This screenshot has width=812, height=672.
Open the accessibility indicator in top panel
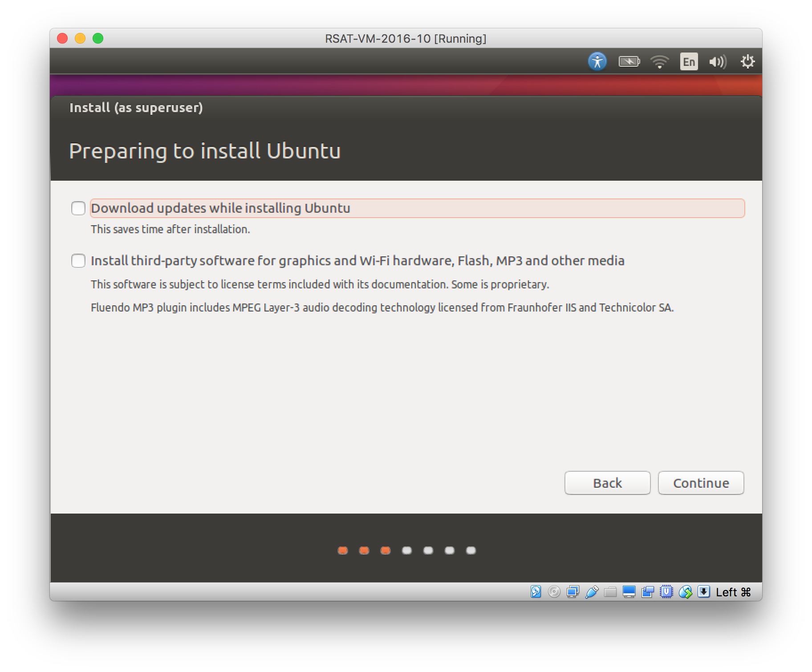[597, 61]
